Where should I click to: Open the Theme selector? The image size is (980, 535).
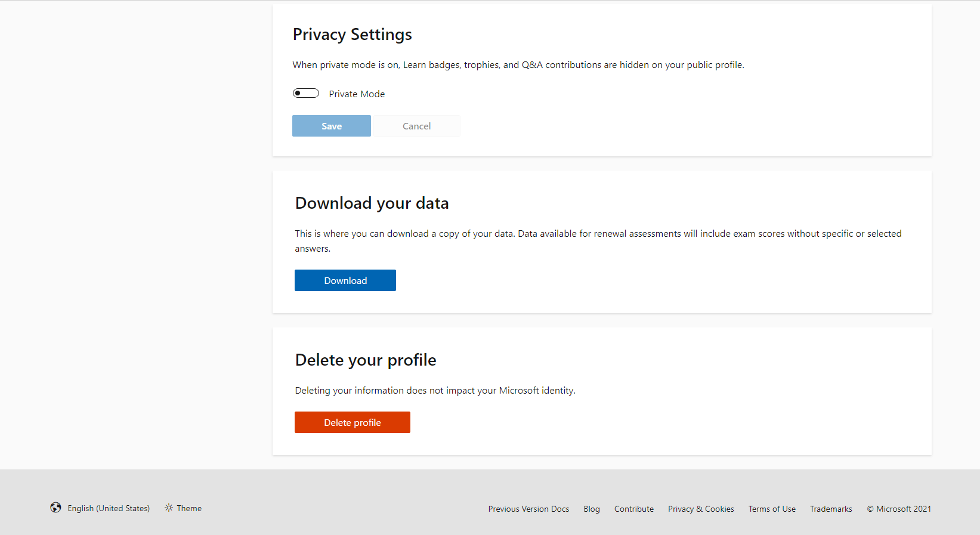coord(183,508)
